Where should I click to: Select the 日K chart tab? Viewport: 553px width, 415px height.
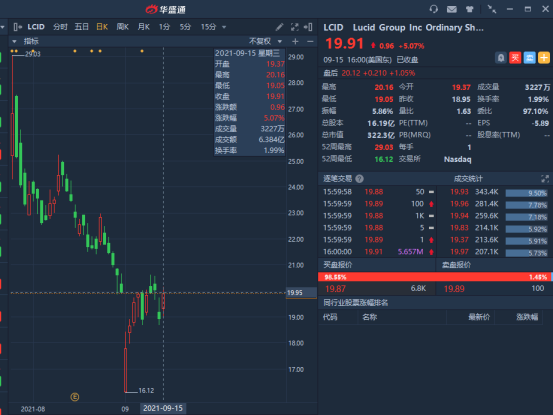102,27
